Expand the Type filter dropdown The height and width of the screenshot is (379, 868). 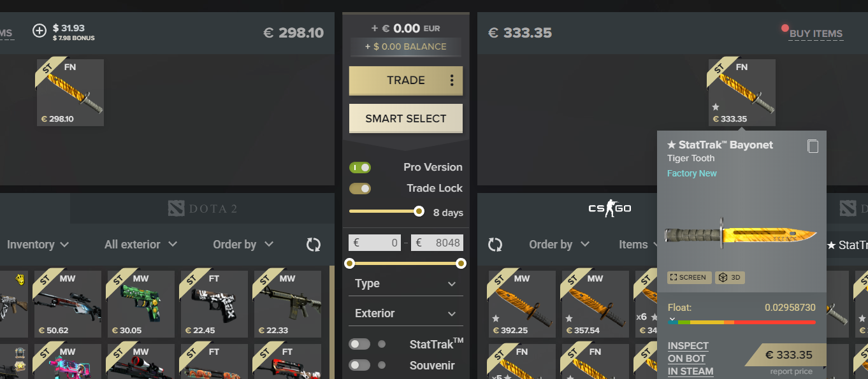point(405,284)
